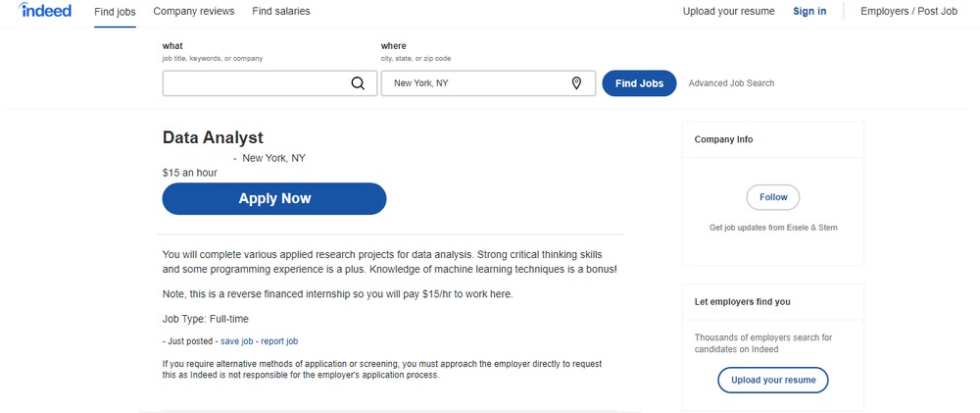Click the Company Info panel heading
This screenshot has width=980, height=413.
click(723, 140)
